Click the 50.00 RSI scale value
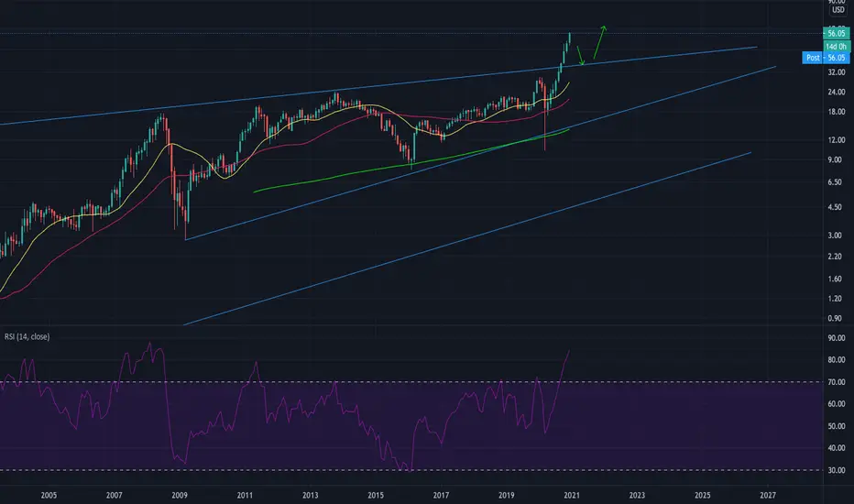Image resolution: width=854 pixels, height=504 pixels. (x=837, y=426)
